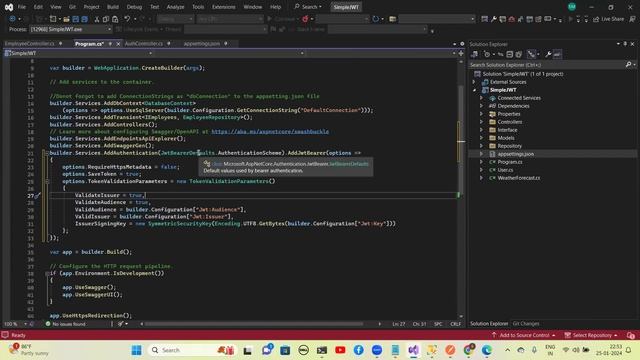
Task: Open the Debug menu
Action: click(x=134, y=7)
